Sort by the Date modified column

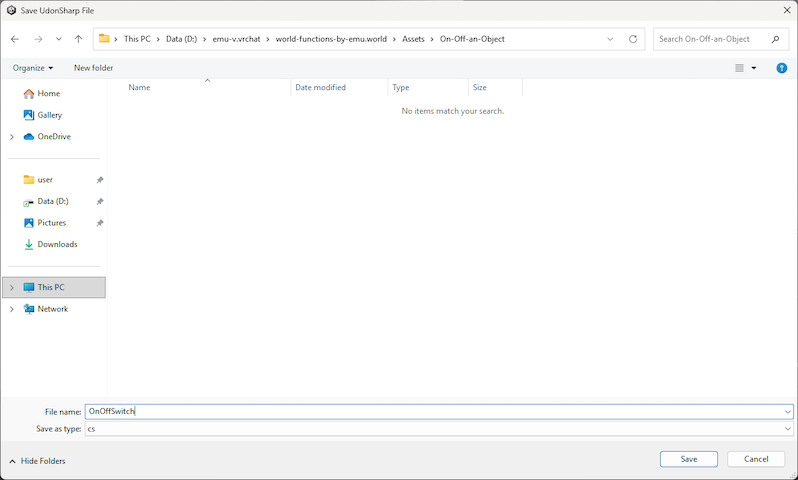[x=320, y=88]
